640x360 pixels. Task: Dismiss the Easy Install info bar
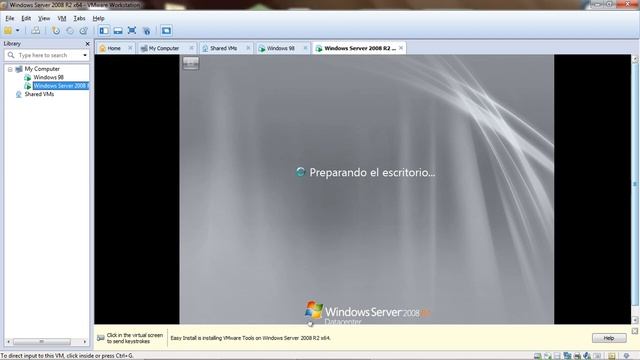pyautogui.click(x=635, y=331)
